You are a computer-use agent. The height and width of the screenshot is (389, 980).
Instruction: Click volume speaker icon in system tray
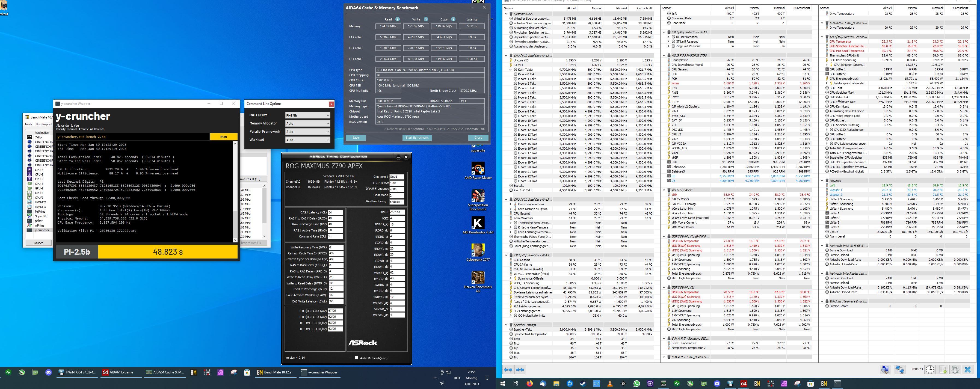pyautogui.click(x=441, y=383)
